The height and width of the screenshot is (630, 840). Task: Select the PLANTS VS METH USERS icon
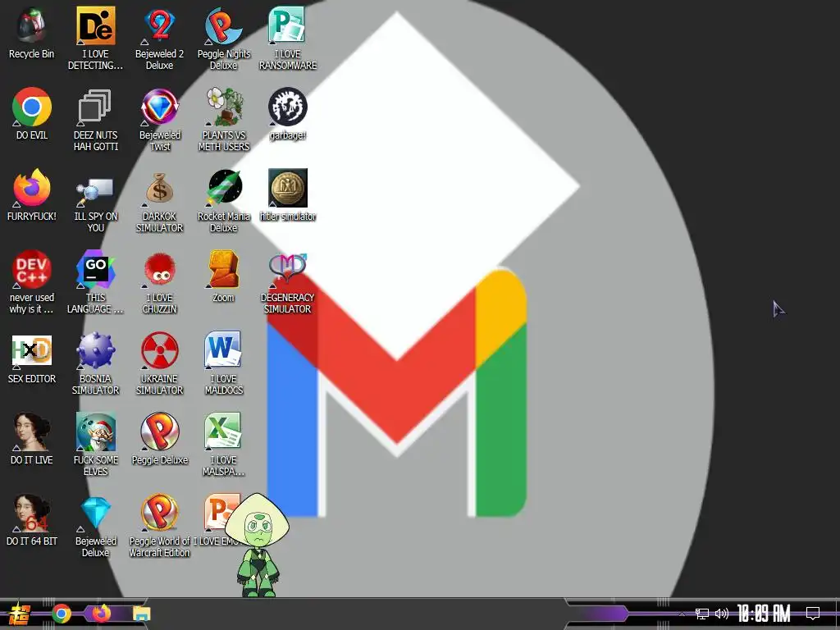(223, 107)
